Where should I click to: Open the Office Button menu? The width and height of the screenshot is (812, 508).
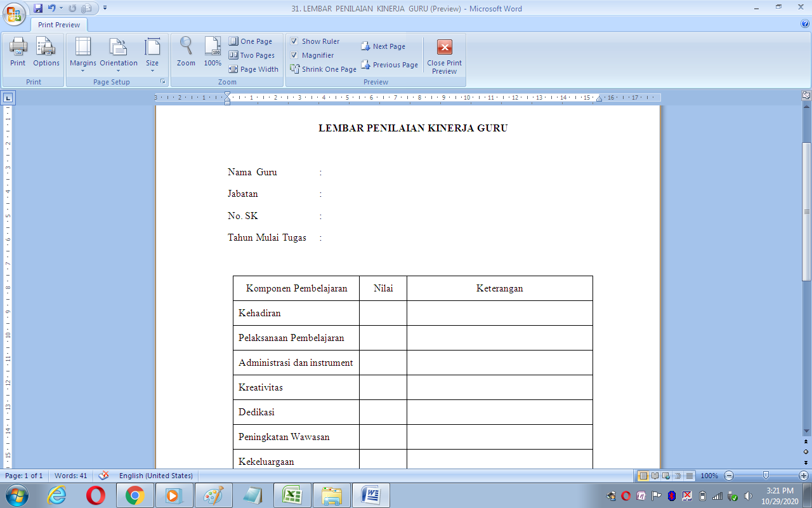[x=14, y=14]
